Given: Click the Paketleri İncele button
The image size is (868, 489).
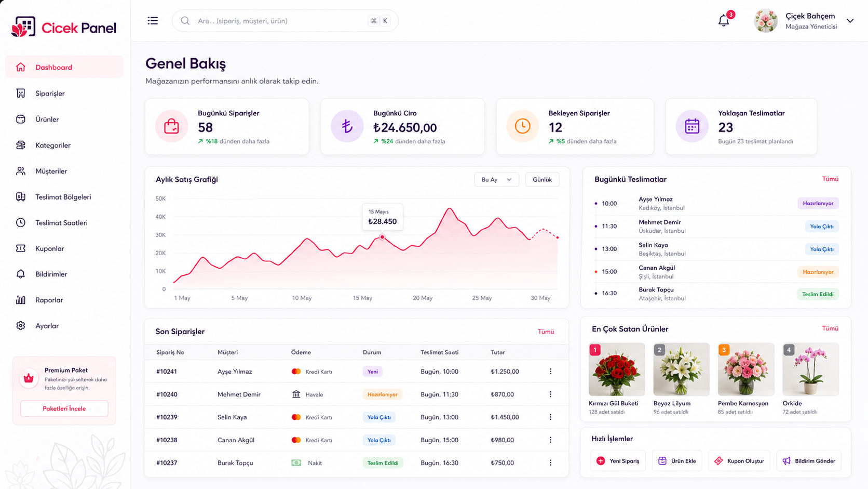Looking at the screenshot, I should pyautogui.click(x=64, y=408).
